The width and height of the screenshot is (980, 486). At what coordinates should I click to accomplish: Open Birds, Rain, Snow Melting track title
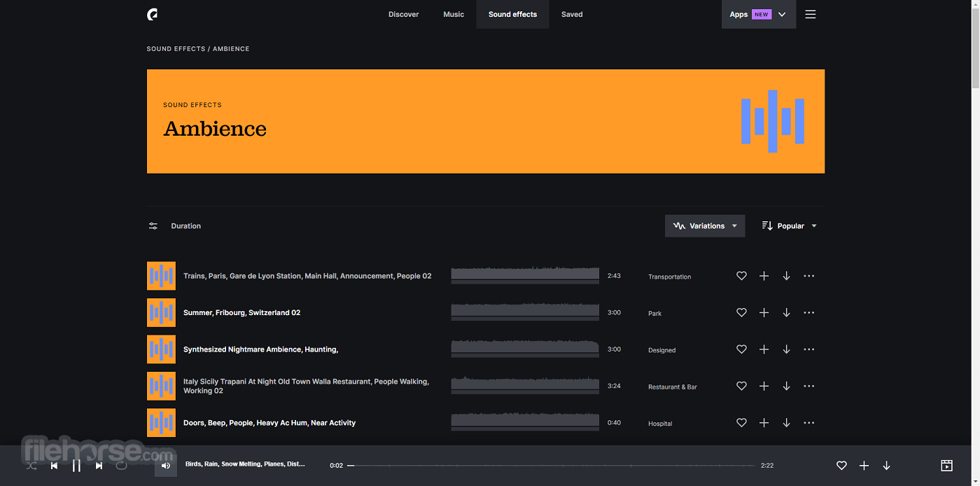click(x=245, y=464)
